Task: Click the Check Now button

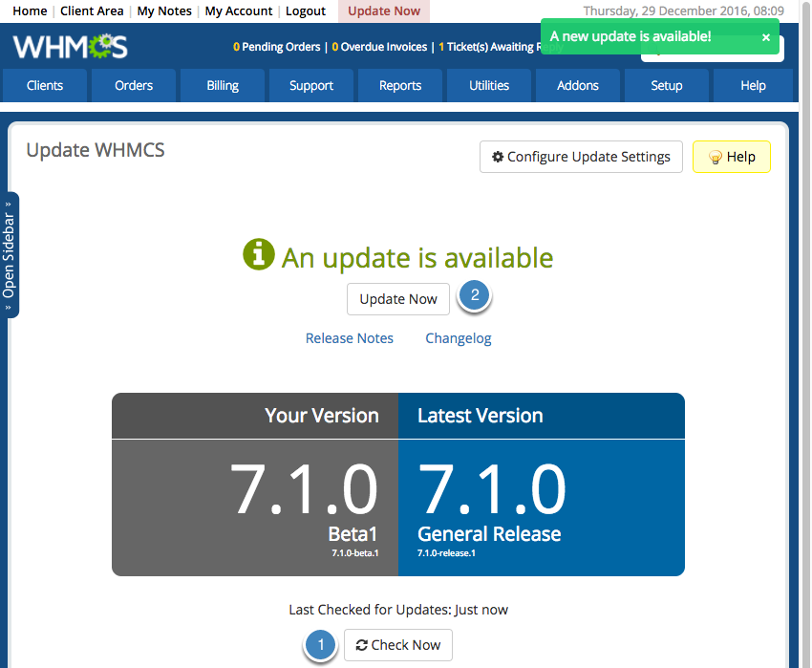Action: pyautogui.click(x=398, y=645)
